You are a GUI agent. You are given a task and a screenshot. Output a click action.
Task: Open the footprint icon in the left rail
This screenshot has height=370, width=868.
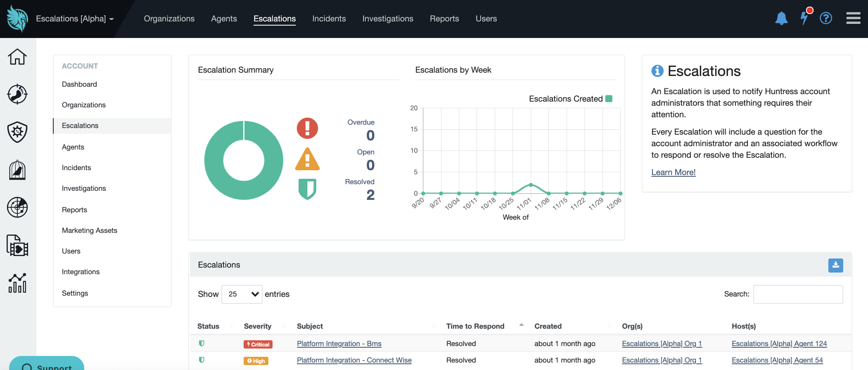click(x=17, y=94)
